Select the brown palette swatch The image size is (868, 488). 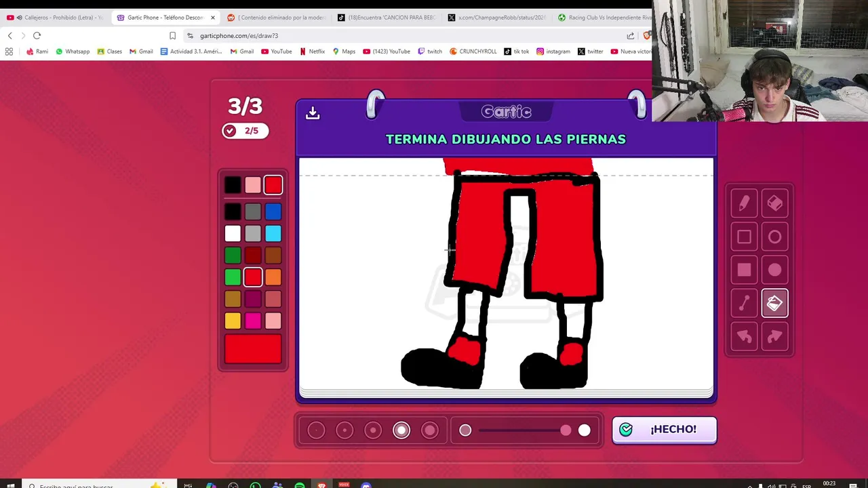pos(273,256)
